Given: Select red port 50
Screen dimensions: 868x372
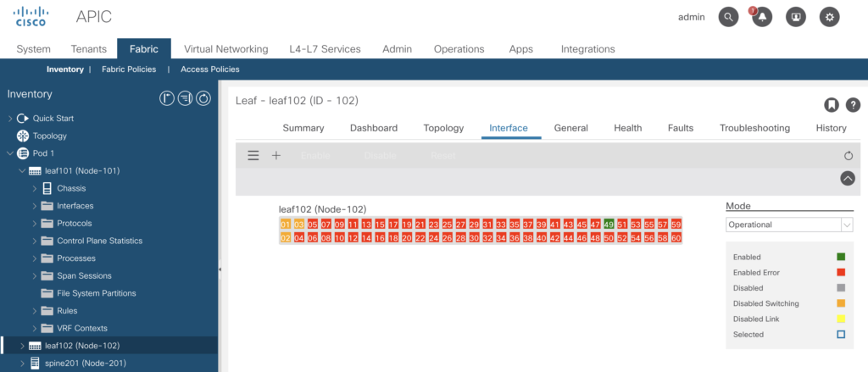Looking at the screenshot, I should (x=609, y=238).
